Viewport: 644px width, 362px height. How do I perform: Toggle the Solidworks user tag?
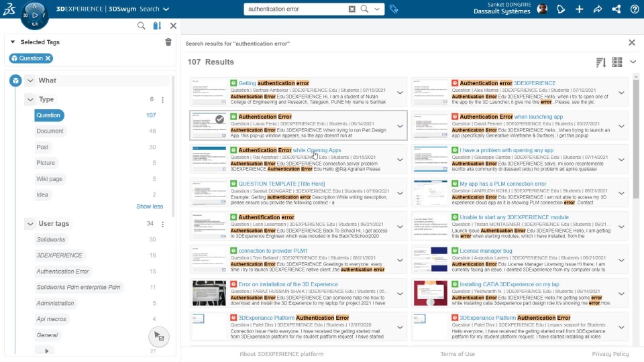pyautogui.click(x=51, y=240)
